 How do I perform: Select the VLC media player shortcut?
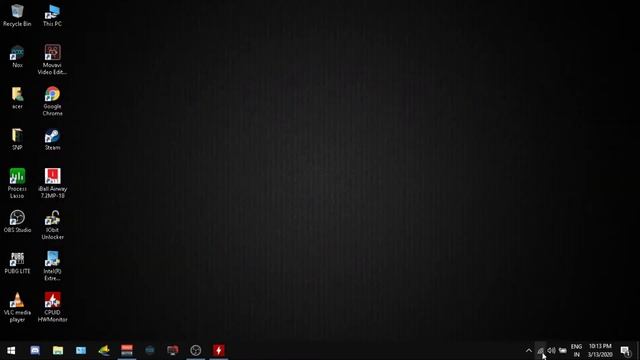tap(17, 307)
